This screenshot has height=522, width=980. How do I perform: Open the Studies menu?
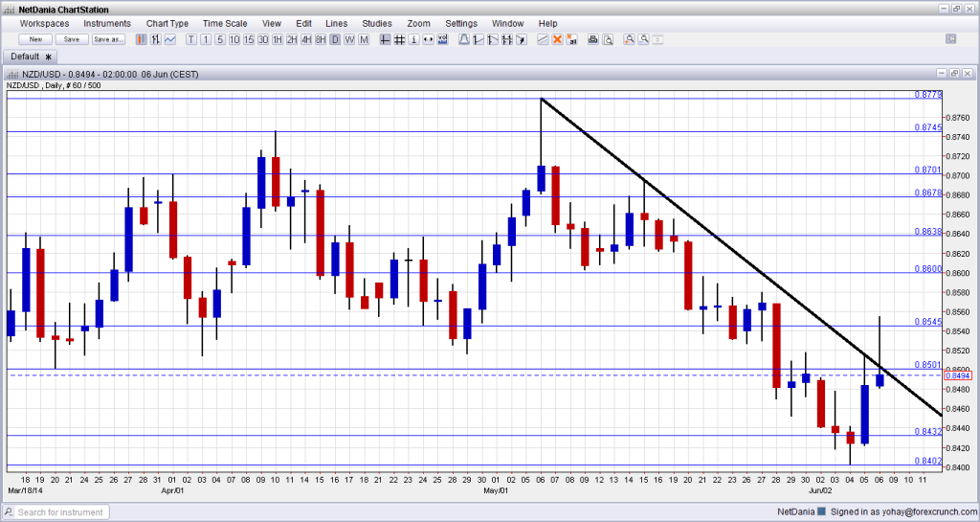point(377,24)
